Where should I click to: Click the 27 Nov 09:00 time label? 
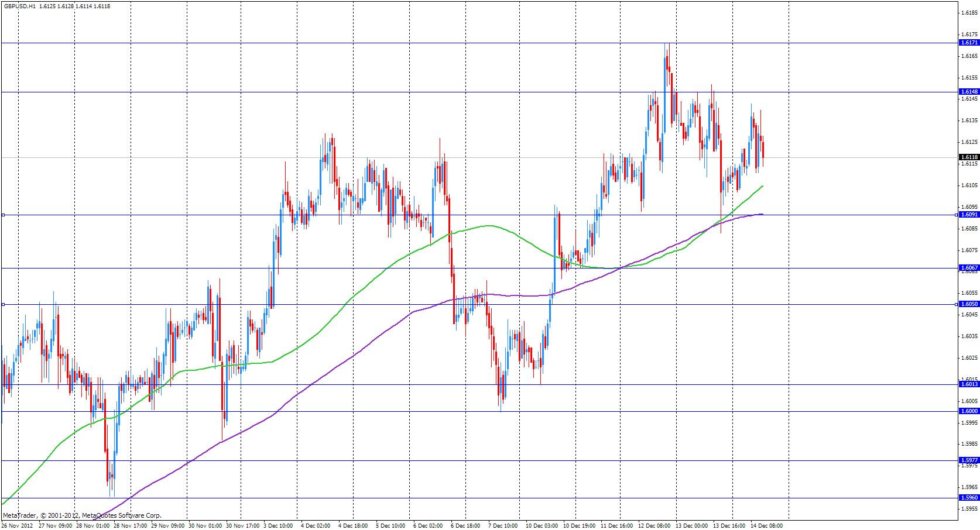pos(56,526)
